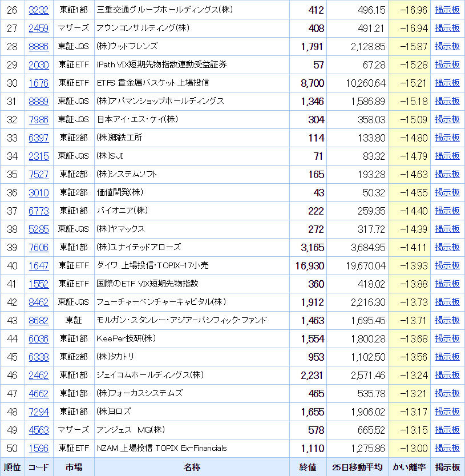Screen dimensions: 465x476
Task: Open 掲示板 for アパマンショップホールディングス row
Action: [x=447, y=101]
